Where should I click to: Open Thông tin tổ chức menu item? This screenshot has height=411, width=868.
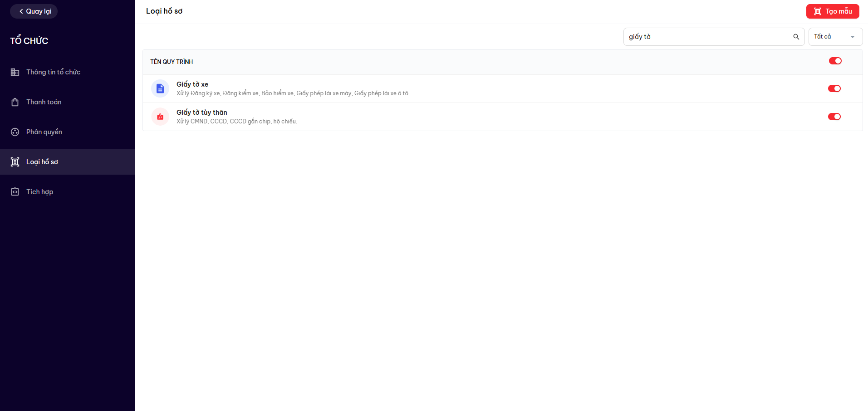coord(68,72)
